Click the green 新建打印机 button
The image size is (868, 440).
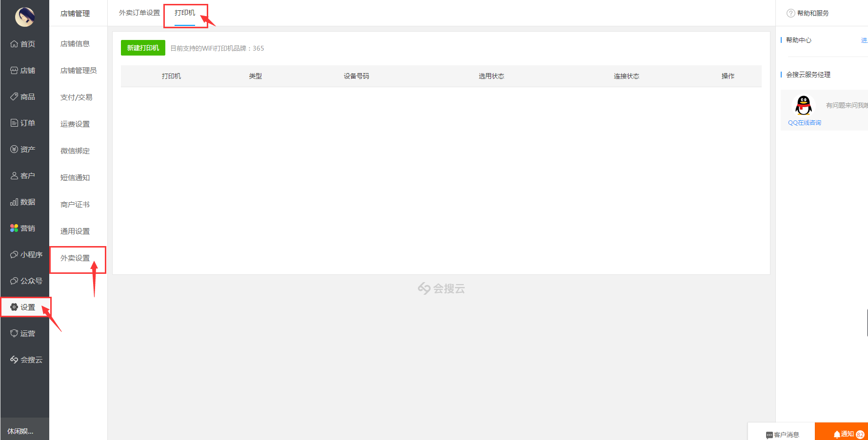[143, 48]
